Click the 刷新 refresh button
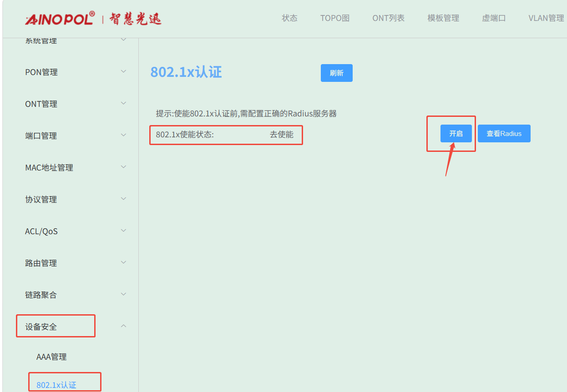 [x=337, y=73]
